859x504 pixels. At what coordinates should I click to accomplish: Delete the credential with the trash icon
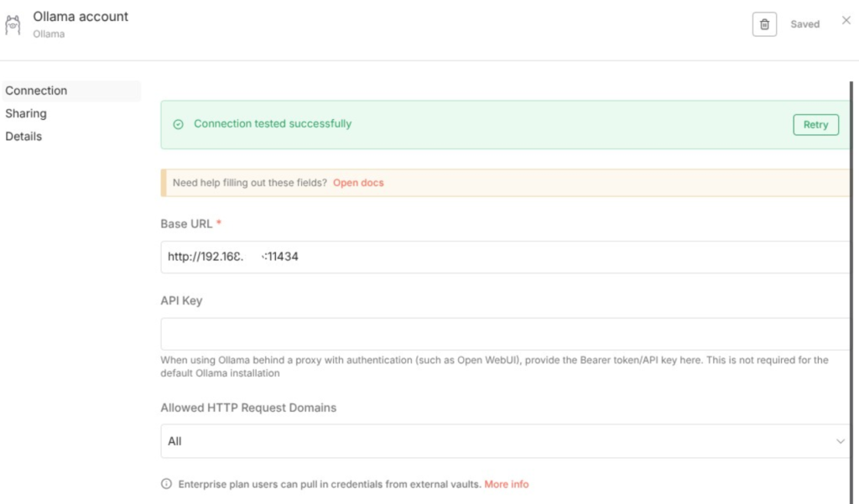764,24
